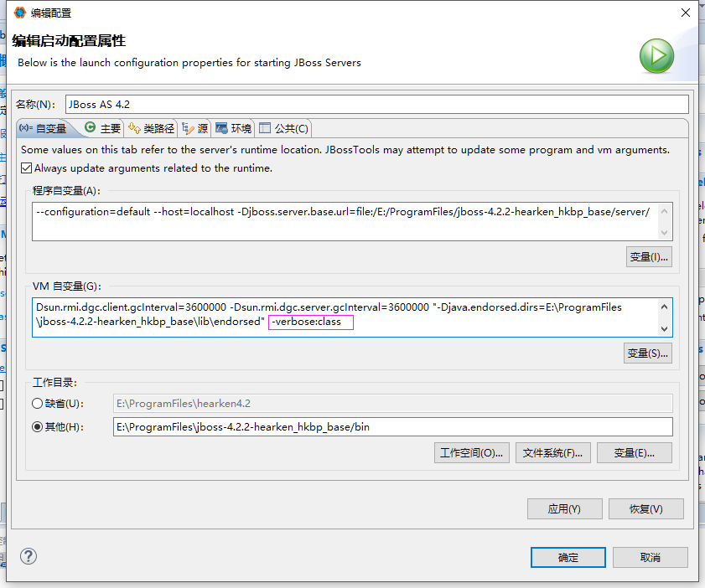Click the 变量(S)... button
This screenshot has width=705, height=588.
point(647,353)
